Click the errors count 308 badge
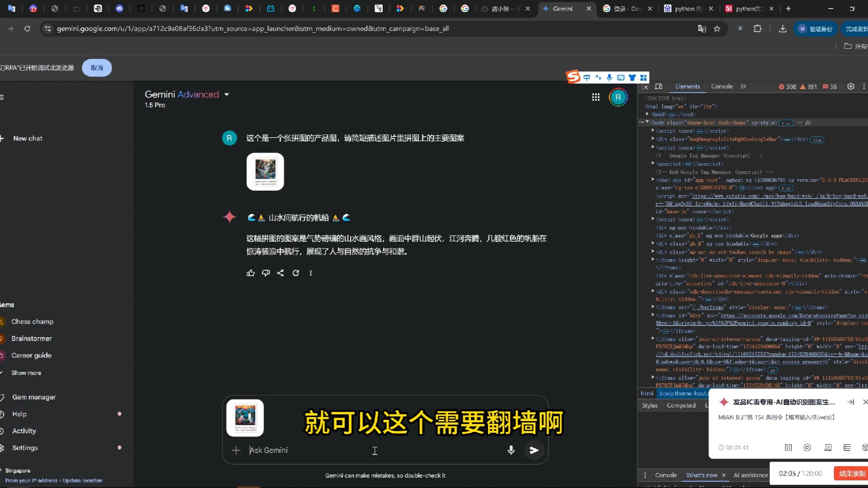This screenshot has height=488, width=868. (x=787, y=86)
